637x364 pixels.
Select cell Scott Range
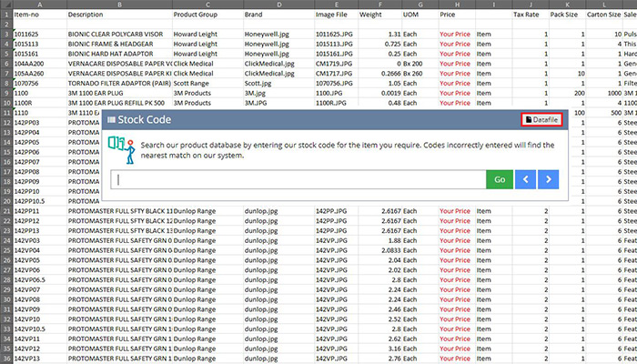[208, 84]
